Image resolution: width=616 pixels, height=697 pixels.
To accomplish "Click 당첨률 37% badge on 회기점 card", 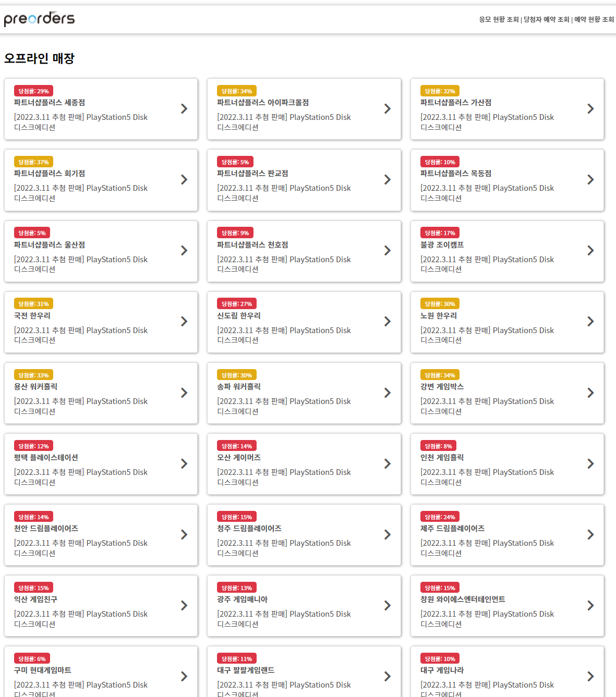I will 34,162.
